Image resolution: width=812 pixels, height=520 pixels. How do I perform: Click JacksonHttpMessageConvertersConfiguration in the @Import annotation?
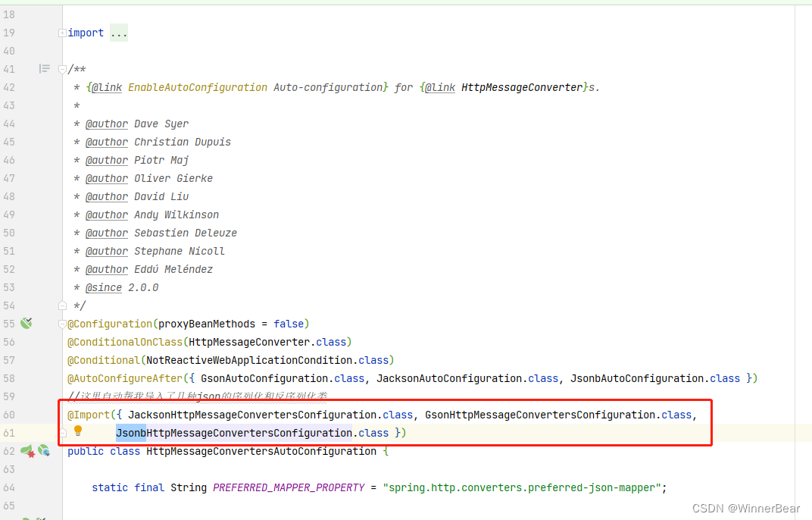point(253,415)
